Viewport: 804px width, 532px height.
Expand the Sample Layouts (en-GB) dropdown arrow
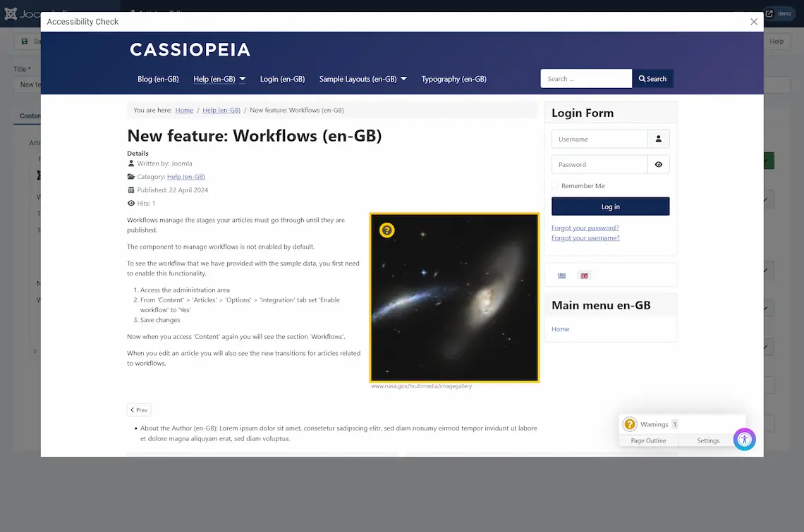pyautogui.click(x=404, y=79)
